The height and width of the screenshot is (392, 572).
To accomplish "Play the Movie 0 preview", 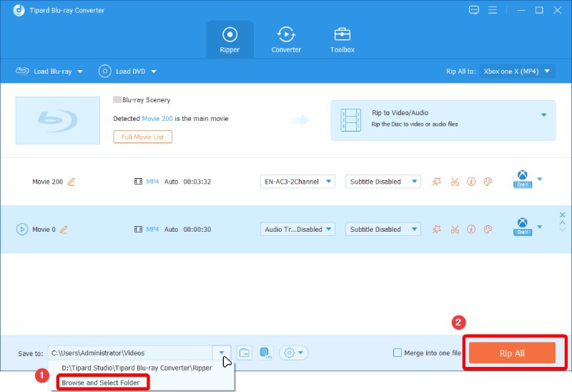I will (x=22, y=229).
